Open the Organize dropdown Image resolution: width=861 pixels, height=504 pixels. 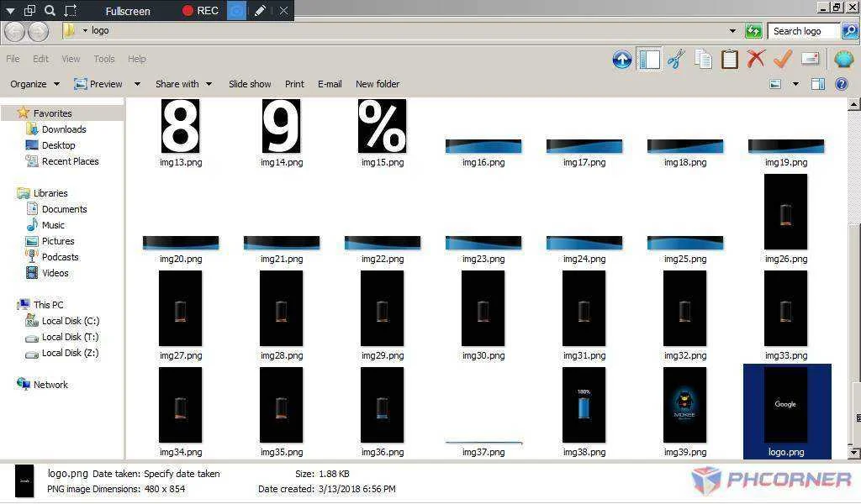[x=34, y=84]
